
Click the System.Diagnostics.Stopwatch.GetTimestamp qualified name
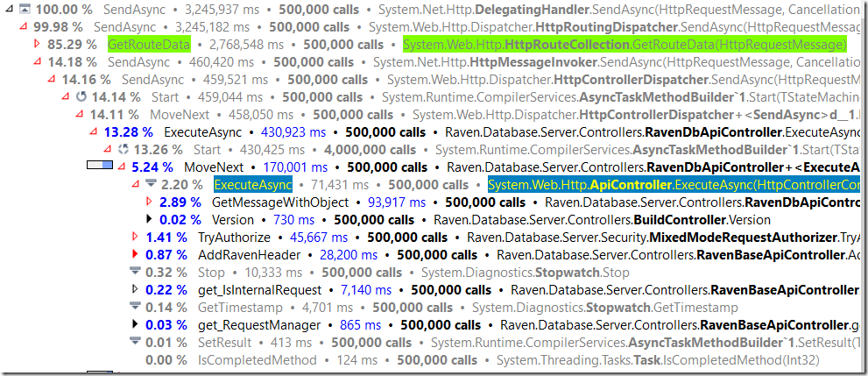coord(605,307)
